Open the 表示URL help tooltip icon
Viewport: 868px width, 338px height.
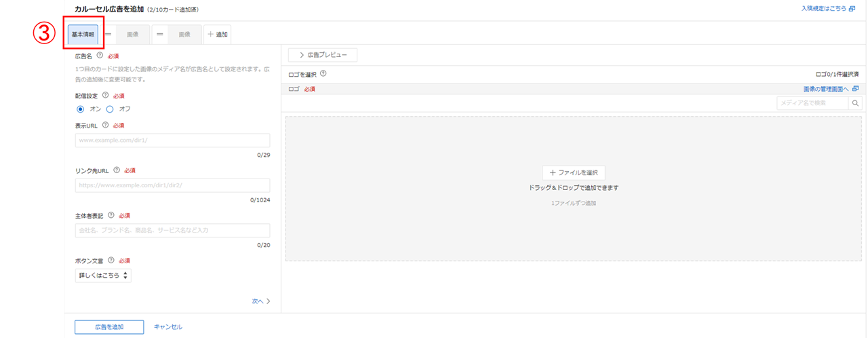point(105,125)
